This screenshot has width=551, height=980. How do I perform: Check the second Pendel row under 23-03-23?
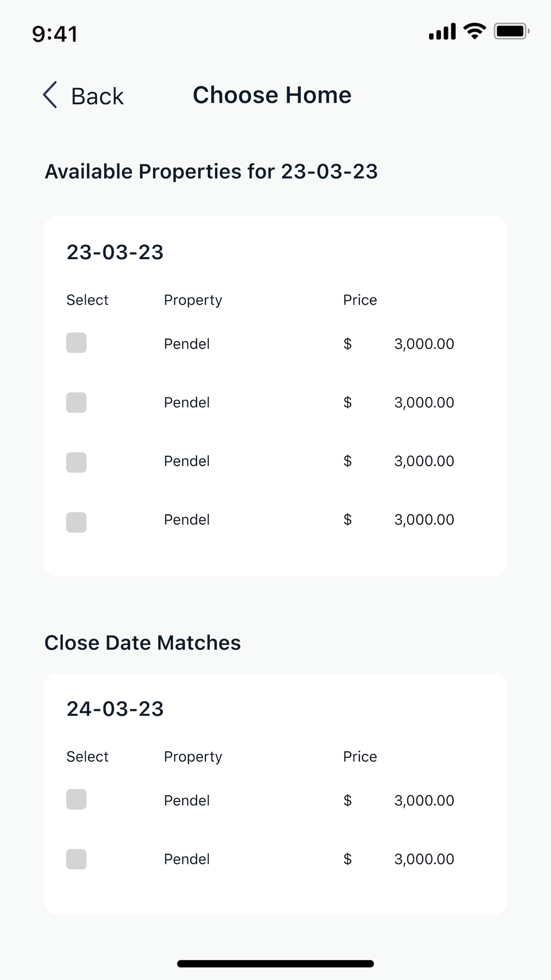click(x=77, y=402)
